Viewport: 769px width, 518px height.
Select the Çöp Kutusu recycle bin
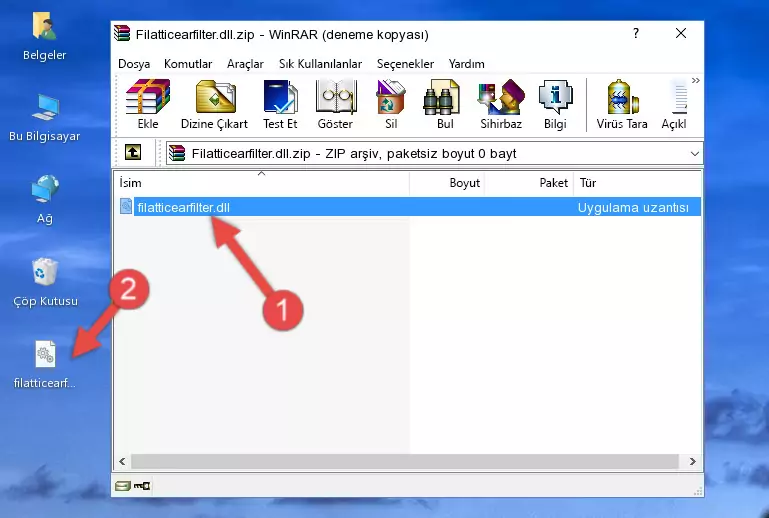(x=45, y=282)
